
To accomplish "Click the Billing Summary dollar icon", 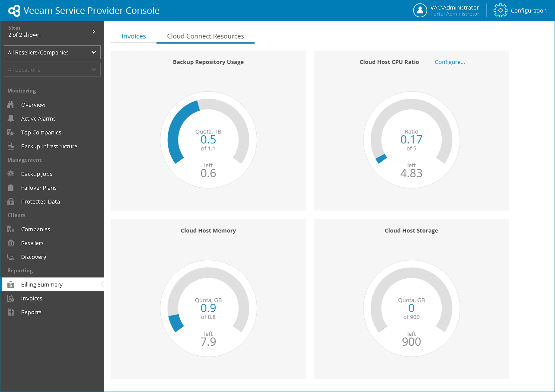I will tap(11, 284).
